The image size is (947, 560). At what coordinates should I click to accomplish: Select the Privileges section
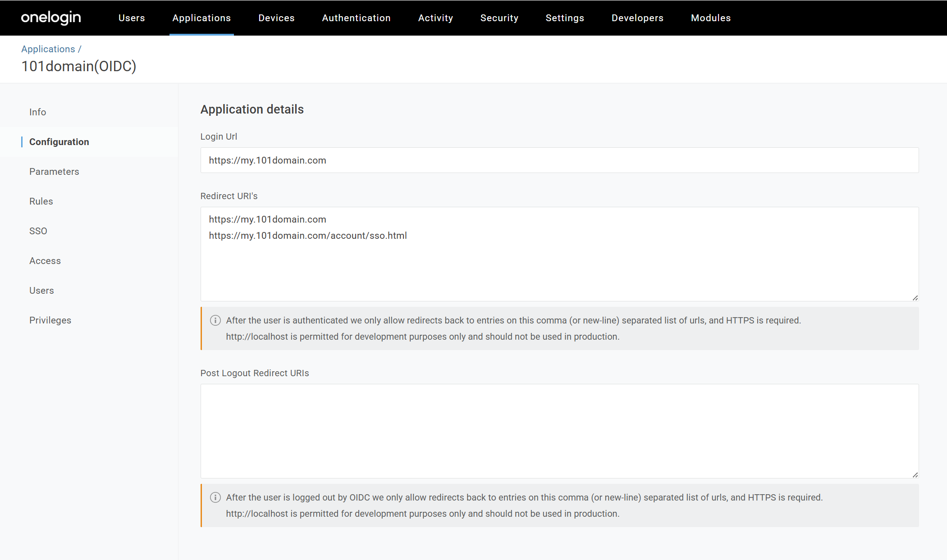(50, 320)
